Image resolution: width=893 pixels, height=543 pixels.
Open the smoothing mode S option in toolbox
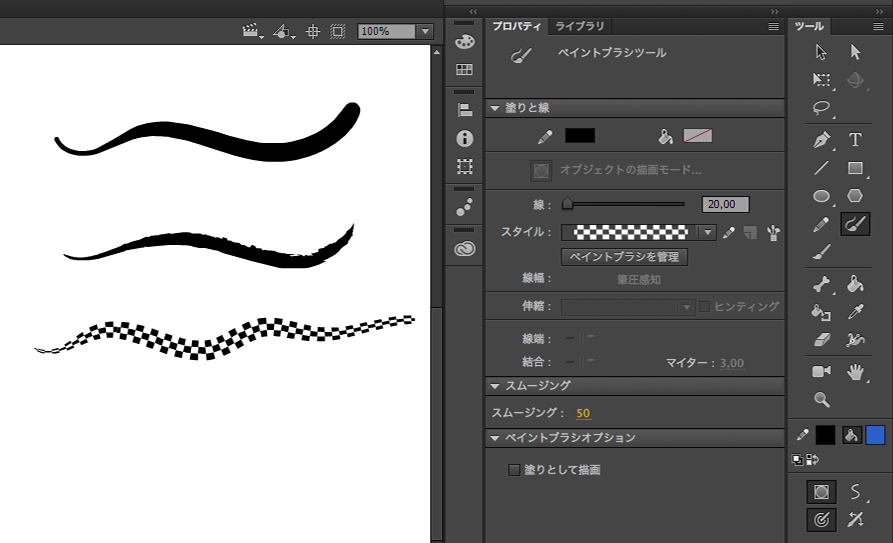[855, 491]
